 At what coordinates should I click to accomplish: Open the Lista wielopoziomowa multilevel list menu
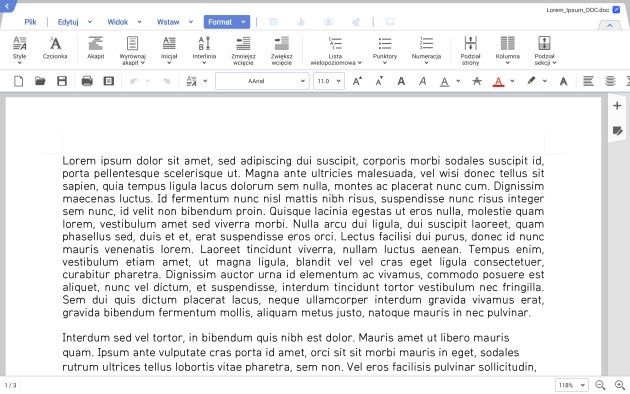pyautogui.click(x=336, y=51)
